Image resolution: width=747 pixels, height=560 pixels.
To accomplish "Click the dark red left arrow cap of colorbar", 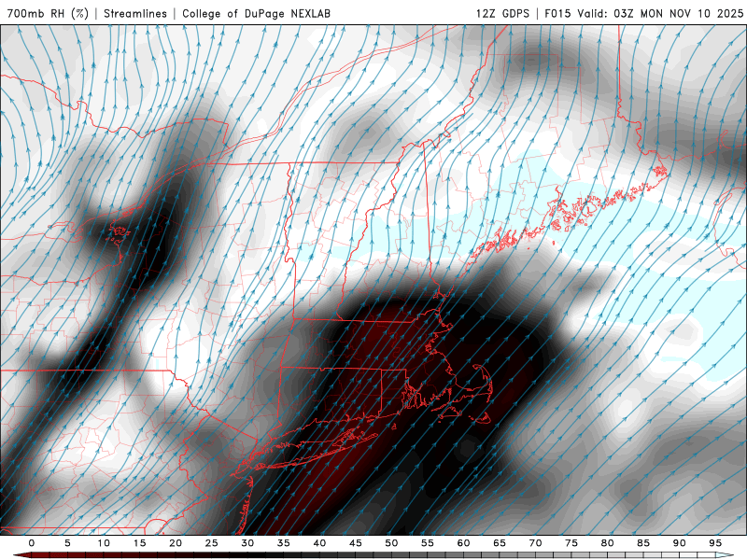I will (21, 555).
